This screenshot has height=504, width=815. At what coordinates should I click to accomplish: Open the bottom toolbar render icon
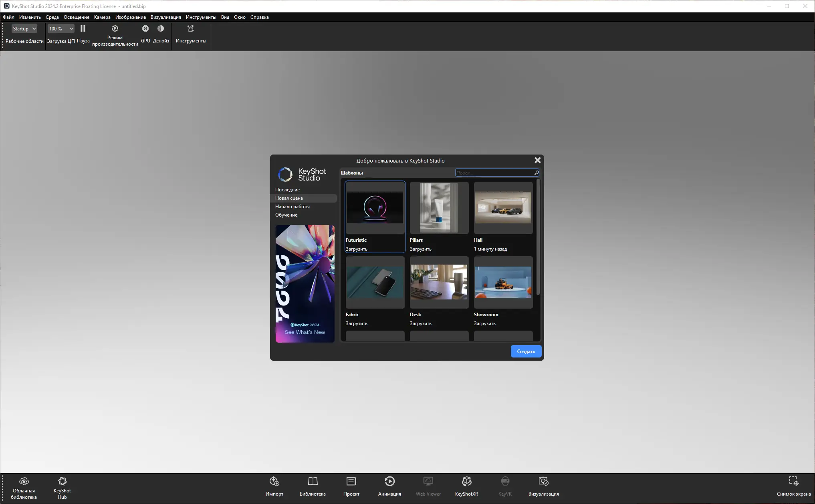[543, 482]
